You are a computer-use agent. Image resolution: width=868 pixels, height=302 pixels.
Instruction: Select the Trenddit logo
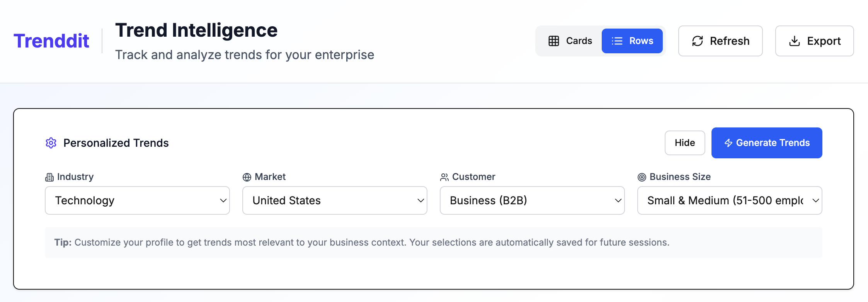(x=51, y=41)
